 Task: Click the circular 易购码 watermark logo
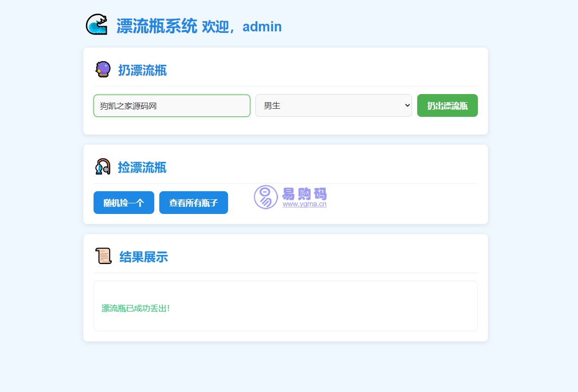[x=265, y=197]
